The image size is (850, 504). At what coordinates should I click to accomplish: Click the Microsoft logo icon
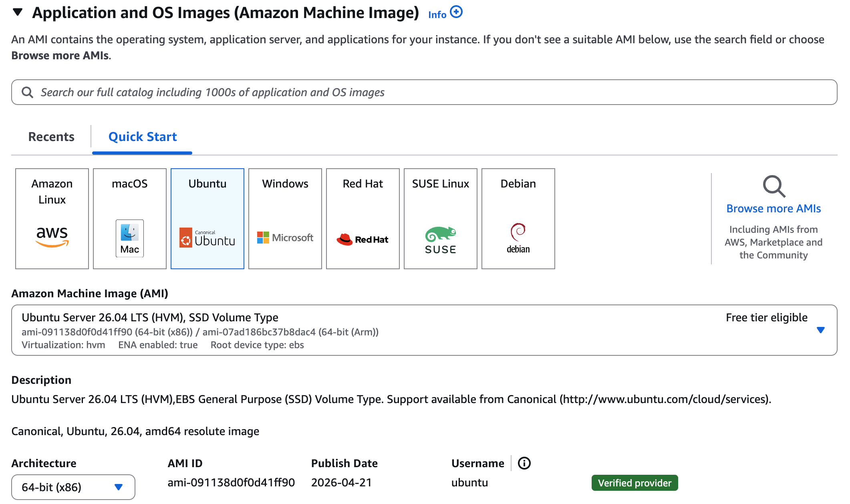point(285,238)
